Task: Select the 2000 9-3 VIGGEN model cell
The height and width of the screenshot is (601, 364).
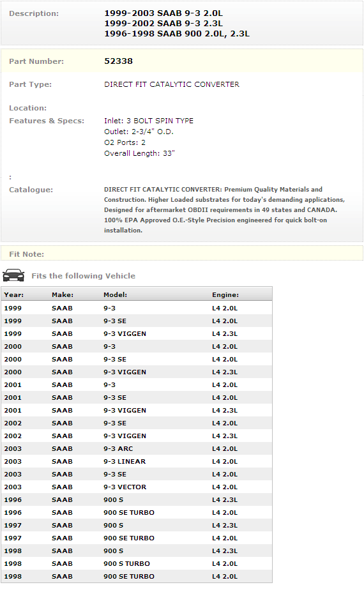Action: 125,372
